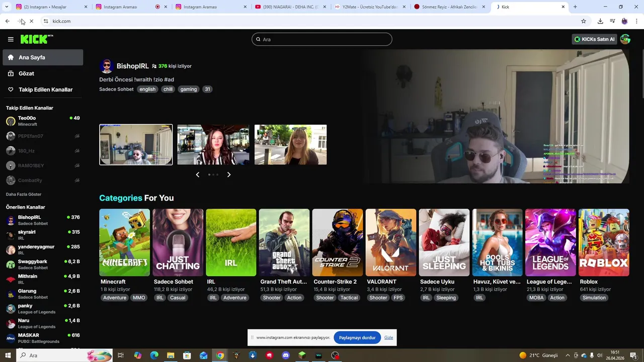
Task: Open the Minecraft category card
Action: [124, 242]
